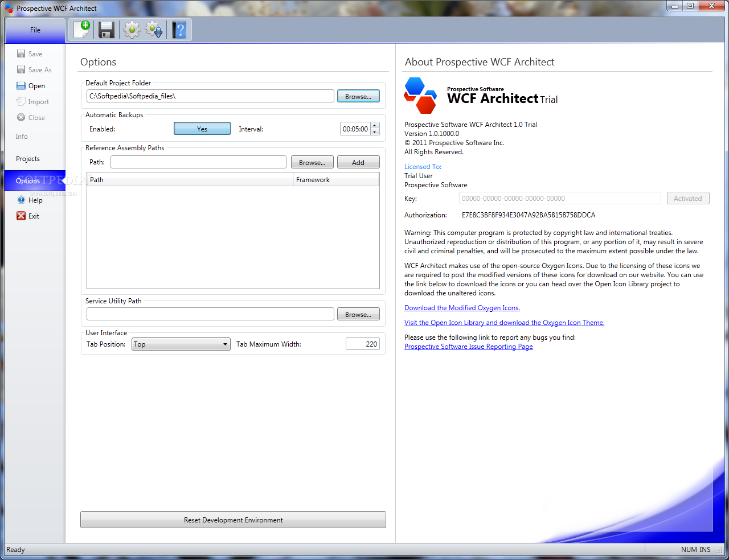
Task: Decrease the backup Interval with down arrow
Action: [374, 132]
